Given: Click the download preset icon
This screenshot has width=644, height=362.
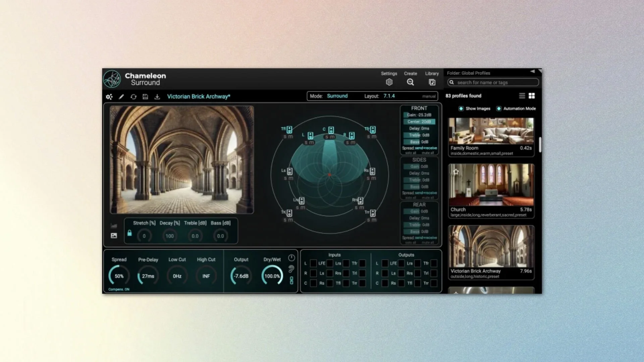Looking at the screenshot, I should point(157,97).
